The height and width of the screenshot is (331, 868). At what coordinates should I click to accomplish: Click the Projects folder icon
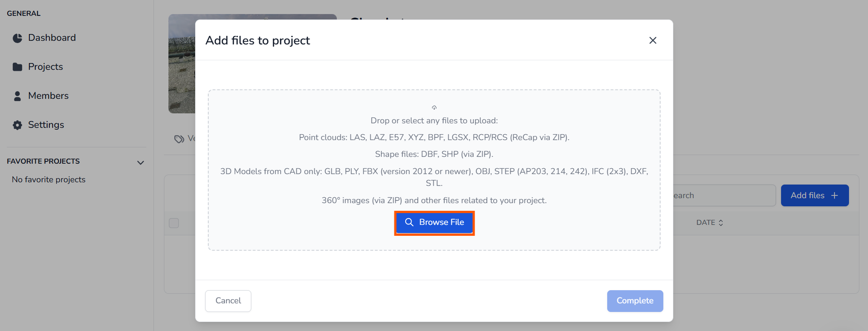pos(17,67)
